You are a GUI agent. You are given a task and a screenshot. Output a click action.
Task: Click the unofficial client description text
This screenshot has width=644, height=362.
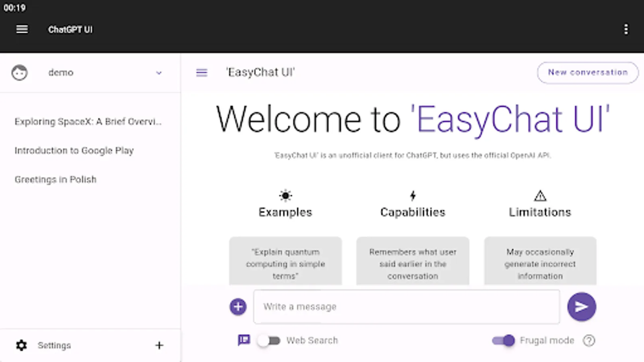click(413, 155)
